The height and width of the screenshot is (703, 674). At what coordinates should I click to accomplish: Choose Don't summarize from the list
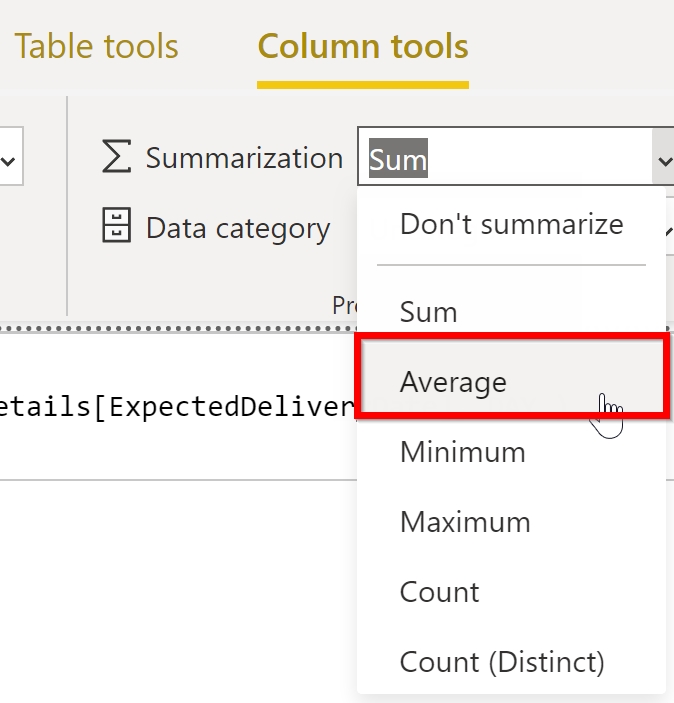511,224
